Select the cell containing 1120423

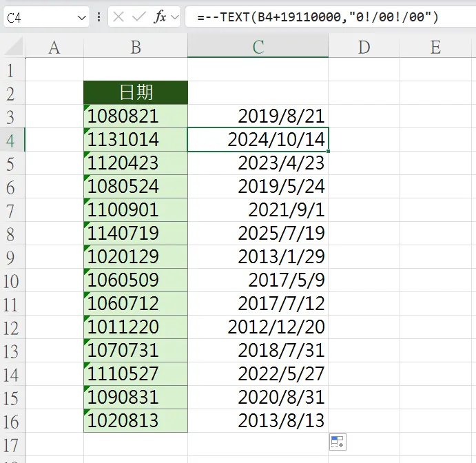tap(136, 163)
